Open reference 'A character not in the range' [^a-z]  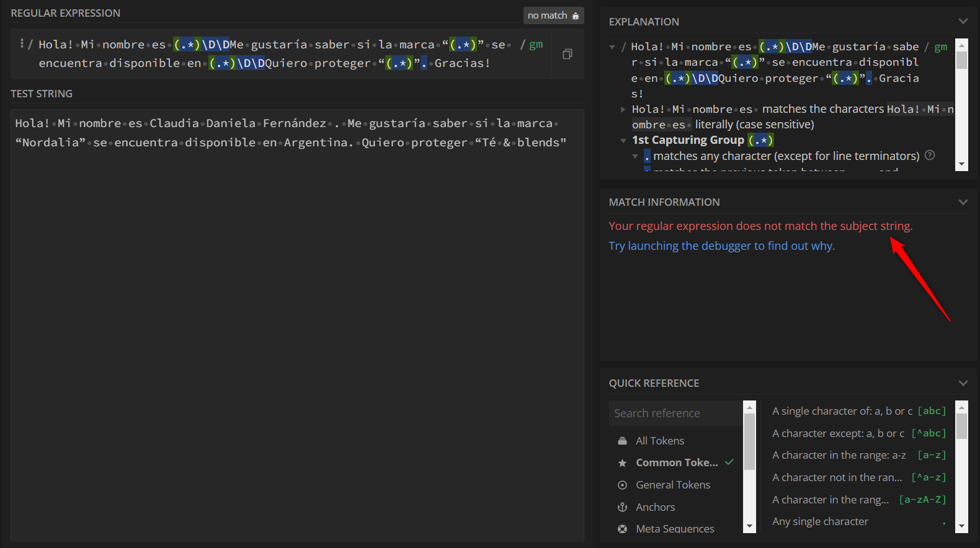tap(859, 477)
